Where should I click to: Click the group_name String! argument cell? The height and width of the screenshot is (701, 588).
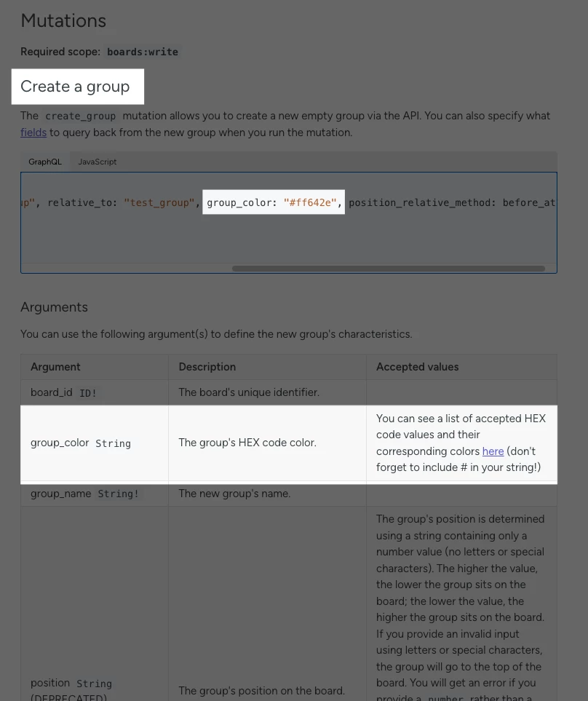click(x=95, y=494)
